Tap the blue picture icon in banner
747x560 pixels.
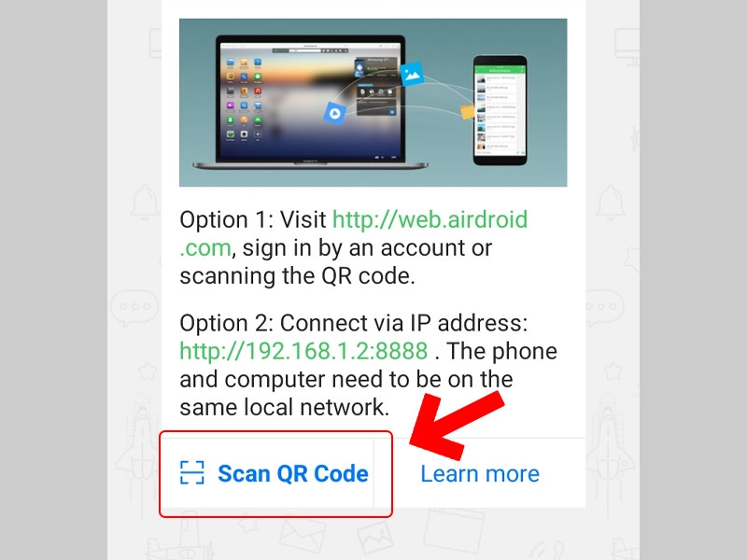pos(412,74)
